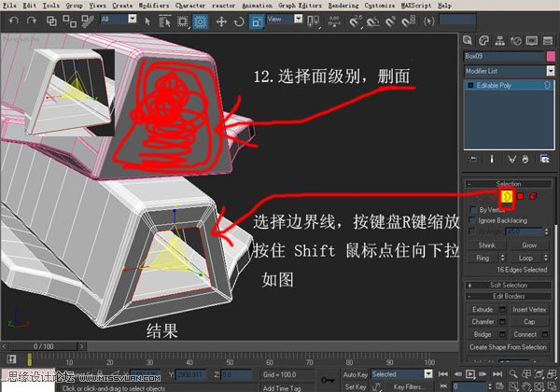
Task: Click Make Unique scissors icon
Action: tap(511, 160)
